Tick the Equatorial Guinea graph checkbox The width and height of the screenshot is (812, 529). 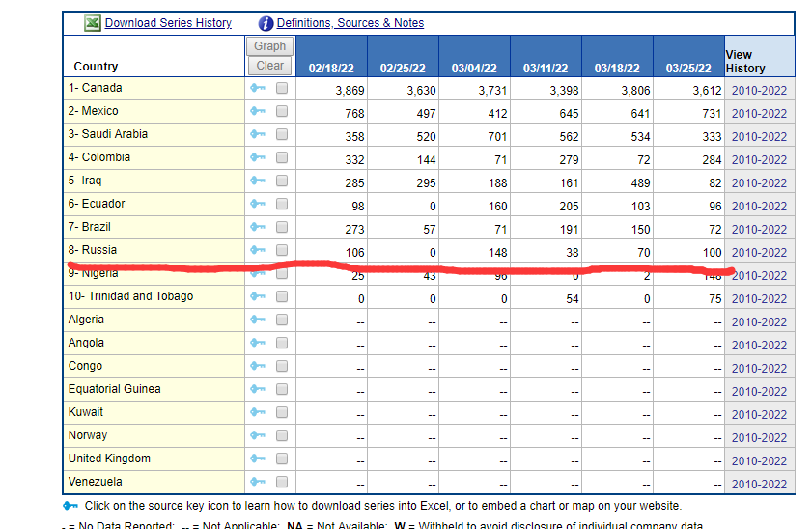pyautogui.click(x=282, y=389)
